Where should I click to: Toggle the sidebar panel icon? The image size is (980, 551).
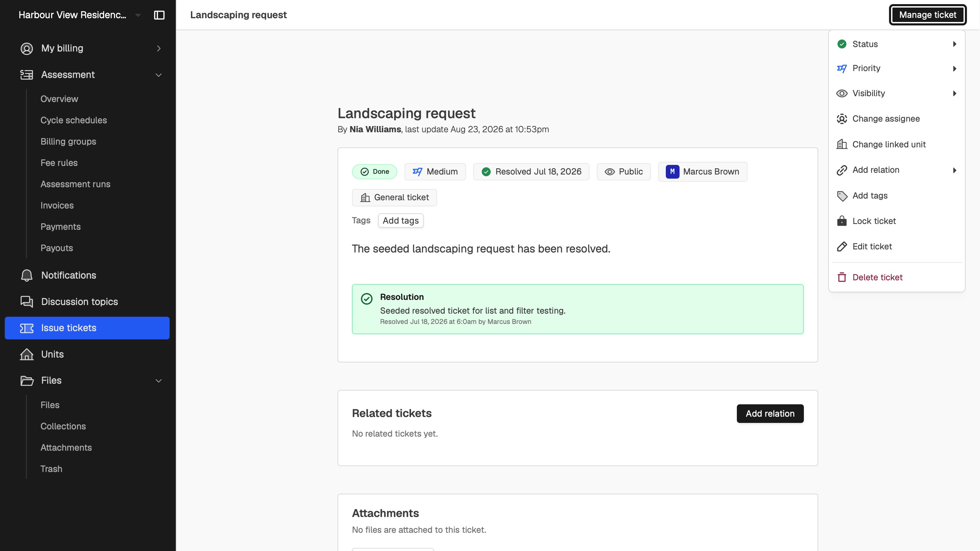point(159,15)
